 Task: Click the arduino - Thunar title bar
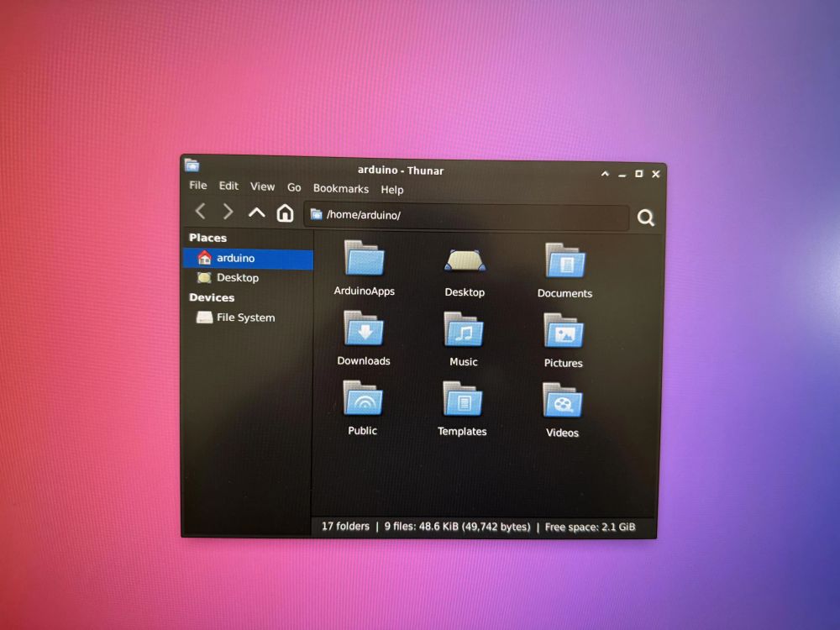coord(400,171)
